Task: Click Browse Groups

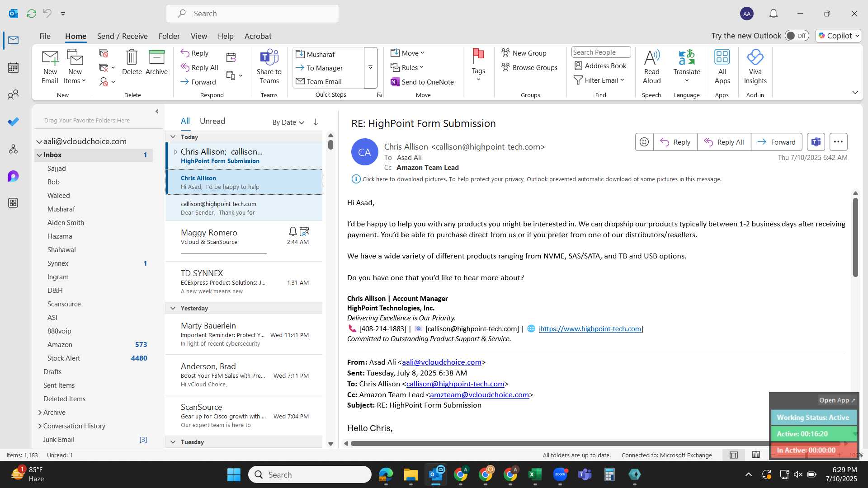Action: click(x=529, y=67)
